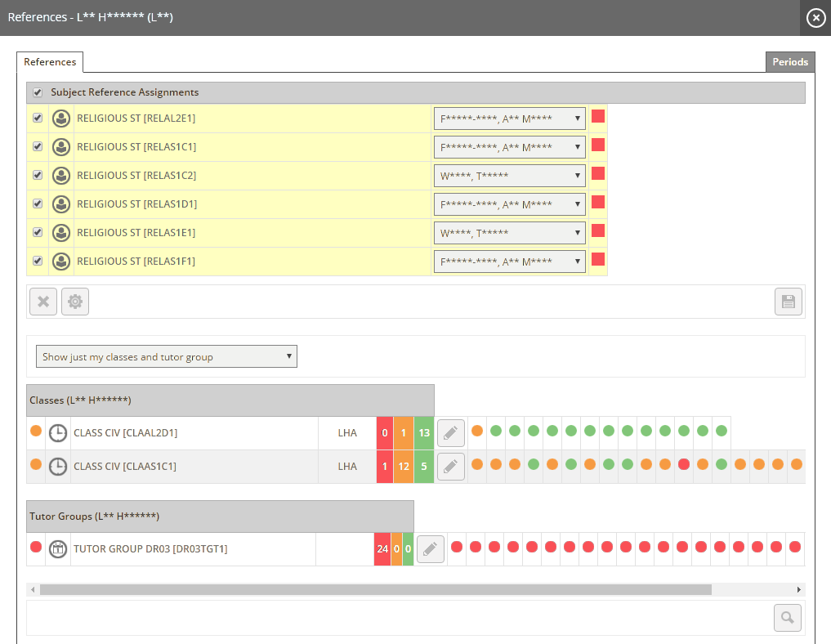Expand 'Show just my classes and tutor group' dropdown
Viewport: 831px width, 644px height.
pyautogui.click(x=167, y=356)
